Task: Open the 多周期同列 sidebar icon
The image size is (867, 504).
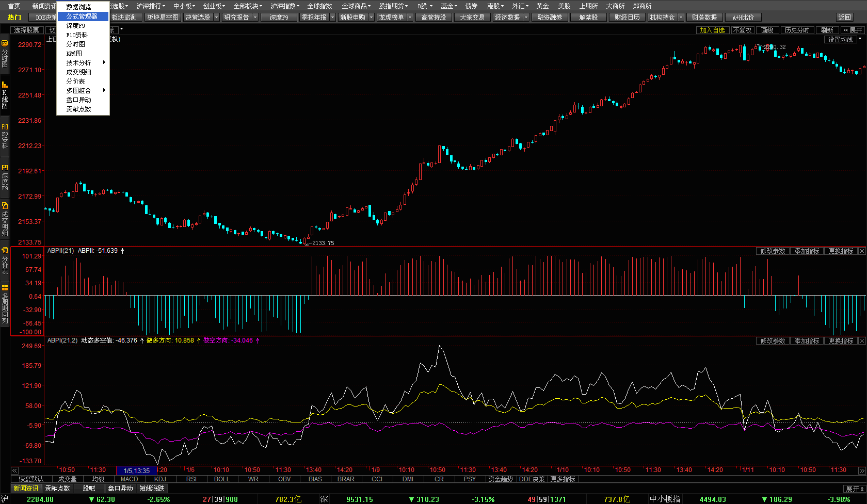Action: (x=5, y=304)
